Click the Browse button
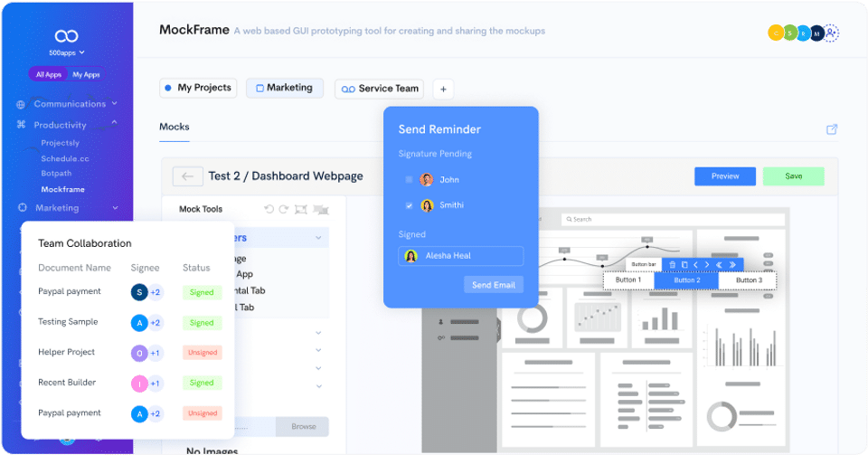The width and height of the screenshot is (868, 455). (x=304, y=426)
